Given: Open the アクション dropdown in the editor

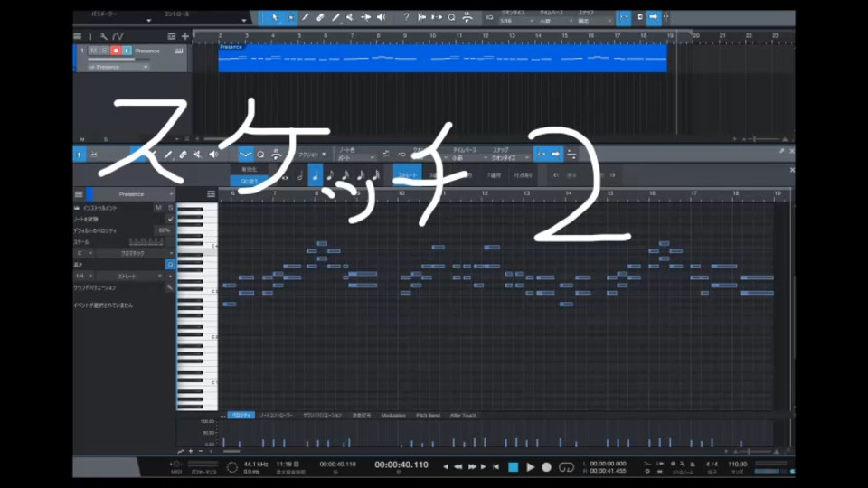Looking at the screenshot, I should pyautogui.click(x=313, y=155).
